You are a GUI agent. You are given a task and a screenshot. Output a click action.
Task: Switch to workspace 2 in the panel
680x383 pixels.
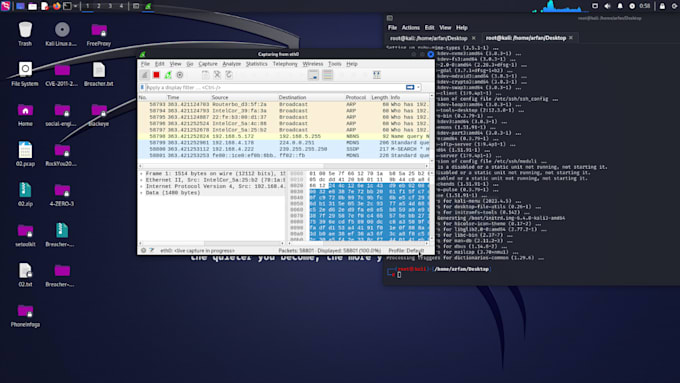pyautogui.click(x=98, y=6)
